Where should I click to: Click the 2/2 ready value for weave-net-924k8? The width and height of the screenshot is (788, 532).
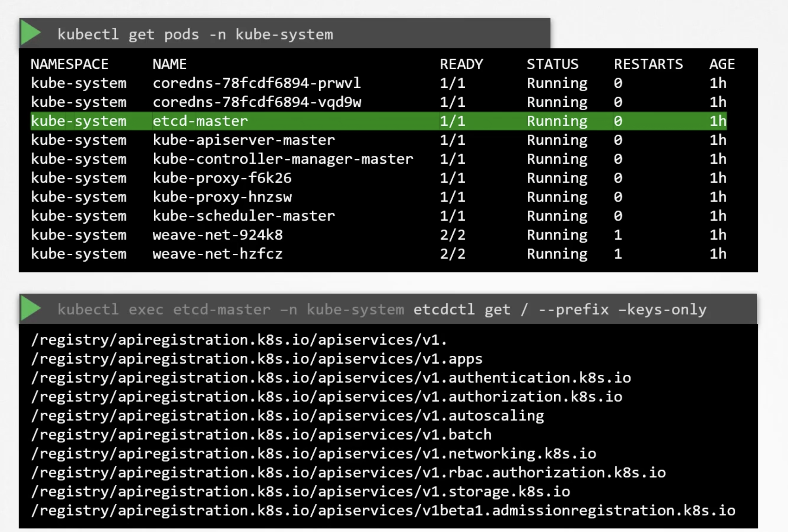click(x=453, y=235)
